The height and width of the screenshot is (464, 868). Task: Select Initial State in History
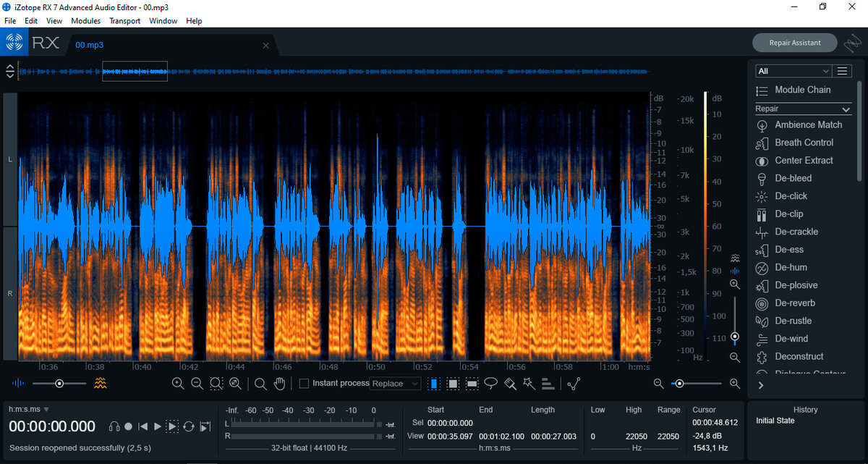coord(775,421)
